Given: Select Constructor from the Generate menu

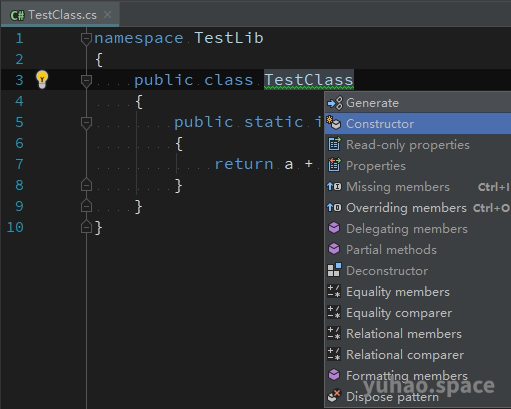Looking at the screenshot, I should click(418, 124).
